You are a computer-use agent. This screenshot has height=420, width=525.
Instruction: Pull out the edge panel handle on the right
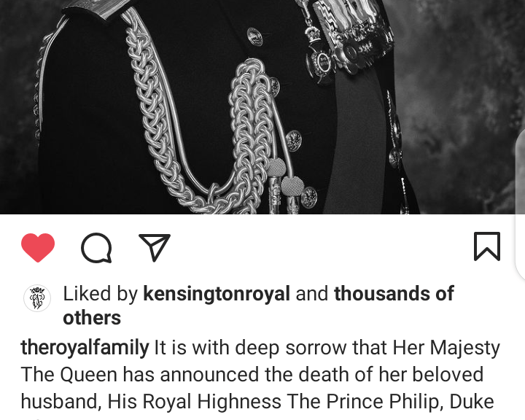pos(520,205)
